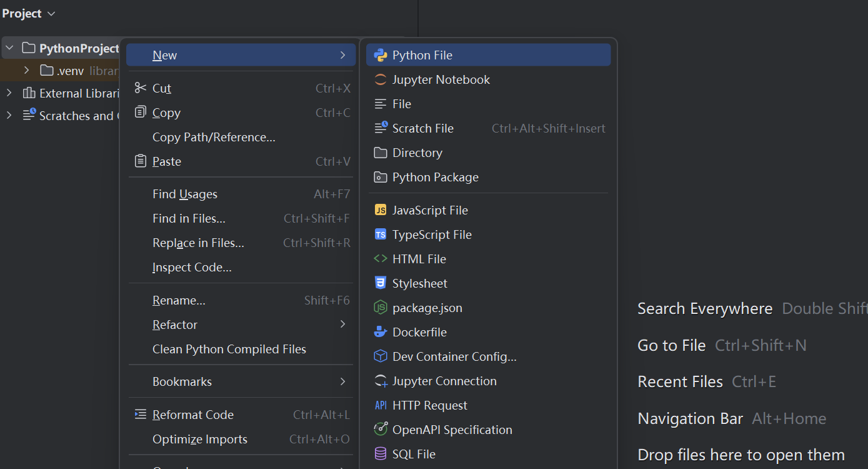868x469 pixels.
Task: Click the Search Everywhere hint text
Action: [x=705, y=308]
